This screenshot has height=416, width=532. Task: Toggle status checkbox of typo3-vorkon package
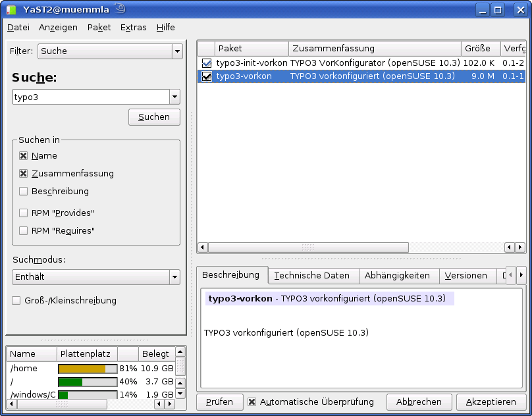tap(207, 76)
